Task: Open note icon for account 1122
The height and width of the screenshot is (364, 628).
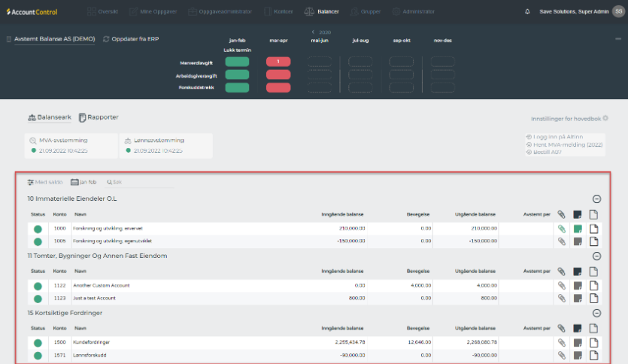Action: 578,286
